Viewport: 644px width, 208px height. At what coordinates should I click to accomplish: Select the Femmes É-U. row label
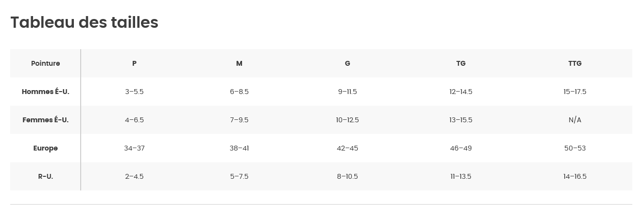pyautogui.click(x=46, y=120)
